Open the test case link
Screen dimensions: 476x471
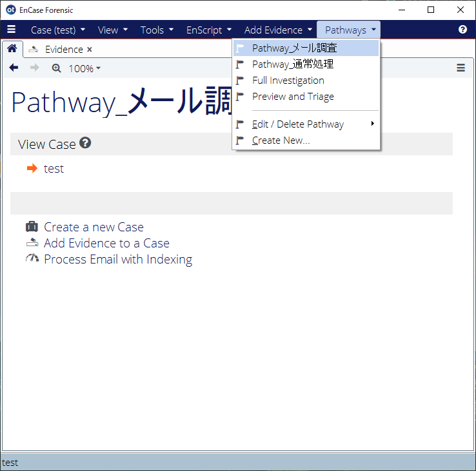54,169
